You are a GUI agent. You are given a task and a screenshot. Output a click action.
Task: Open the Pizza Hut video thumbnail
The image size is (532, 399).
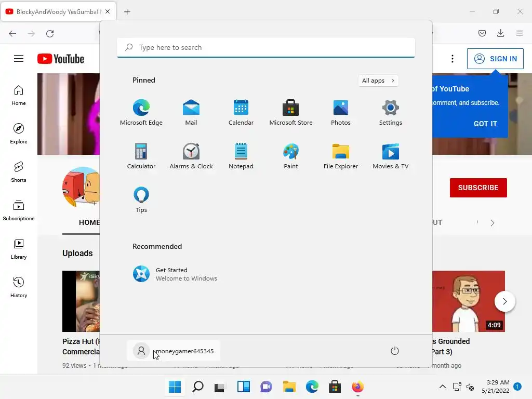(x=81, y=301)
